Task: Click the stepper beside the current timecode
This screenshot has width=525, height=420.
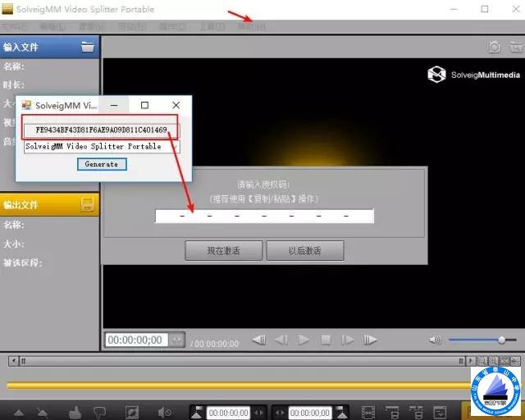Action: [176, 340]
